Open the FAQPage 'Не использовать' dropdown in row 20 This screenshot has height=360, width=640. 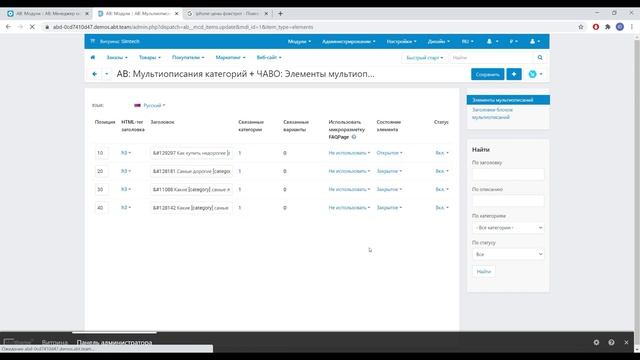(349, 171)
